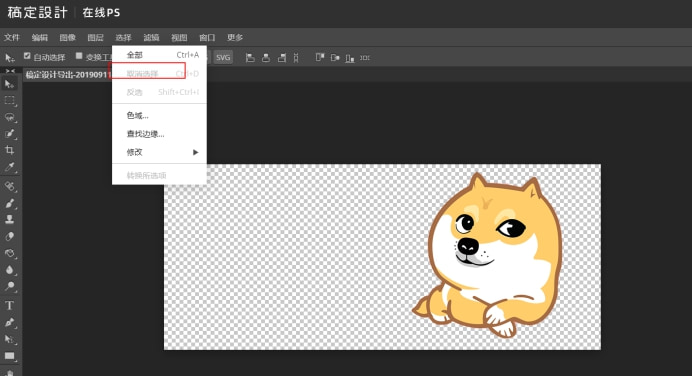Choose 全部 (Ctrl+A) from the menu
Image resolution: width=692 pixels, height=377 pixels.
[159, 55]
